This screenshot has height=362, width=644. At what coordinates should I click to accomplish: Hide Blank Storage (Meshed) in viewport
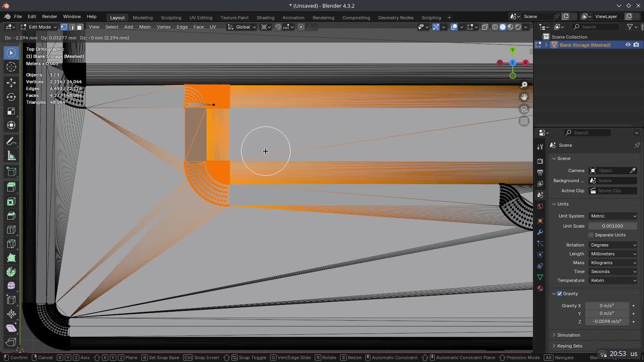[628, 45]
